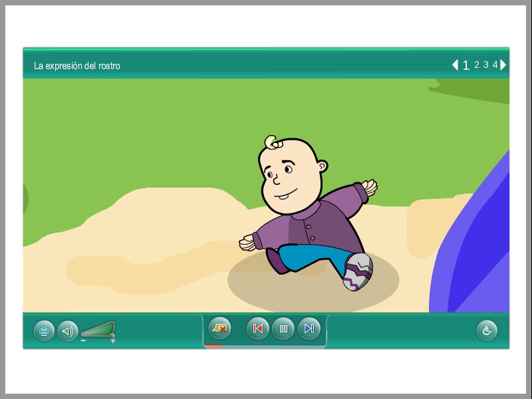The width and height of the screenshot is (532, 399).
Task: Open the accessibility options icon
Action: (x=487, y=331)
